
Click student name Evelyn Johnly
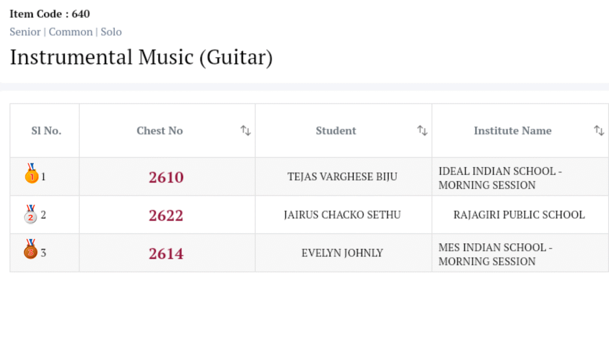point(343,253)
